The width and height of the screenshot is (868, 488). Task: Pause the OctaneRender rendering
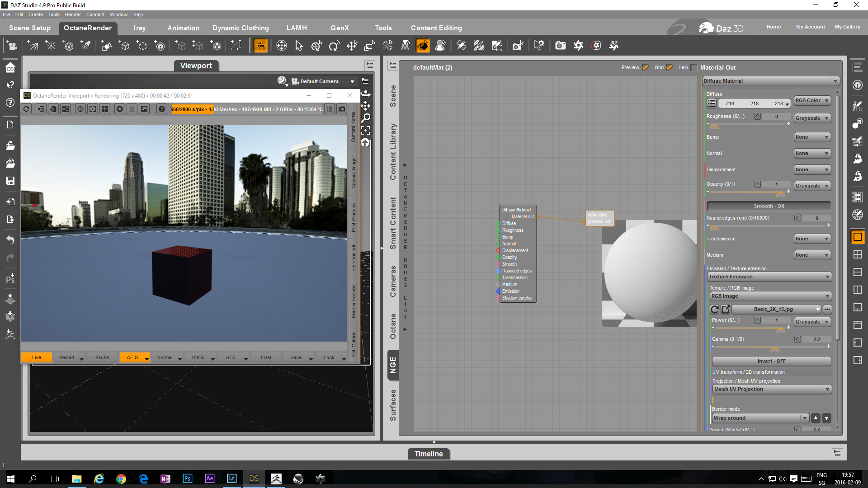click(102, 357)
